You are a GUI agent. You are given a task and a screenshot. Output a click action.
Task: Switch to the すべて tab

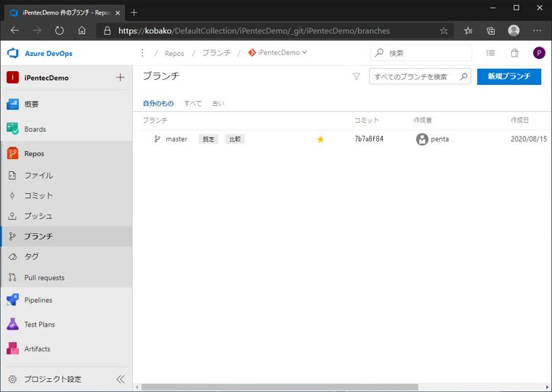tap(192, 104)
